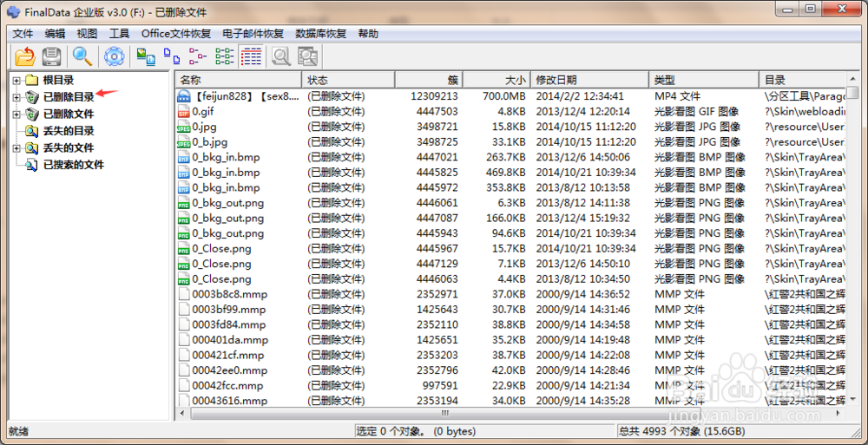Expand the 丢失的文件 tree node
This screenshot has height=445, width=868.
tap(16, 148)
